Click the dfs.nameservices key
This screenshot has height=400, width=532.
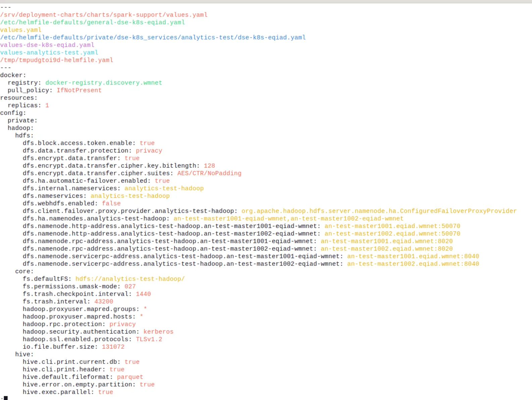(x=55, y=196)
